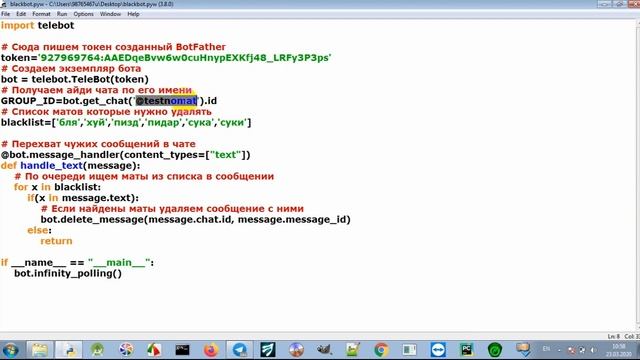Click the 'else:' keyword line
640x360 pixels.
tap(39, 230)
